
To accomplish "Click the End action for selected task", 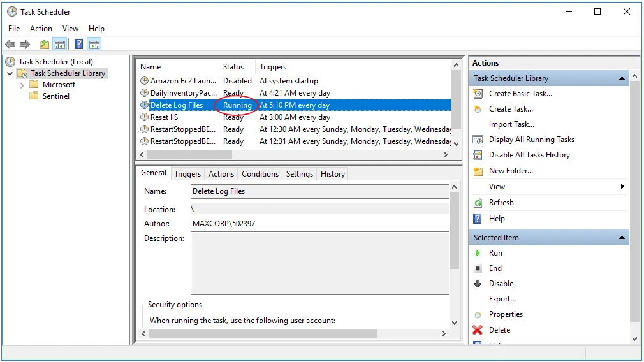I will point(495,268).
